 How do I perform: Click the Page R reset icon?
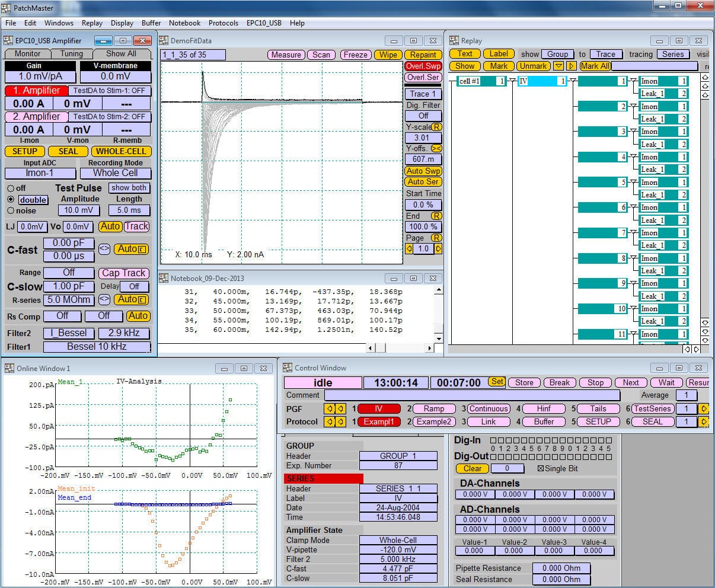coord(437,237)
